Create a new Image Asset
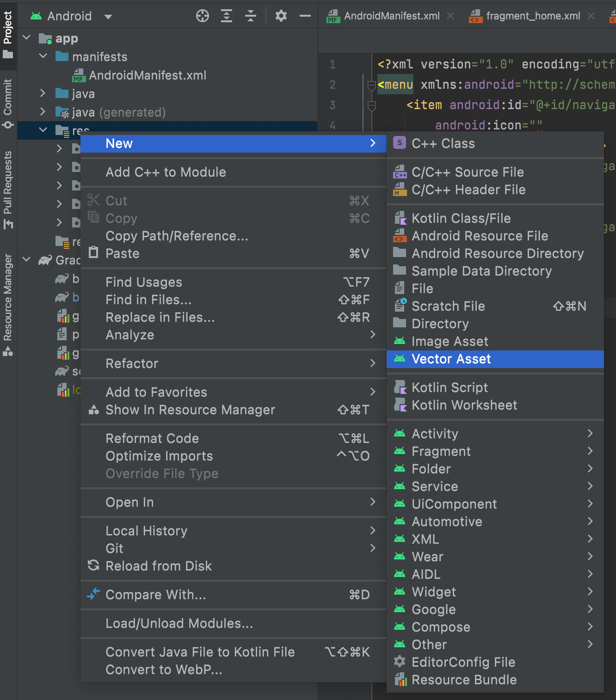 click(495, 342)
